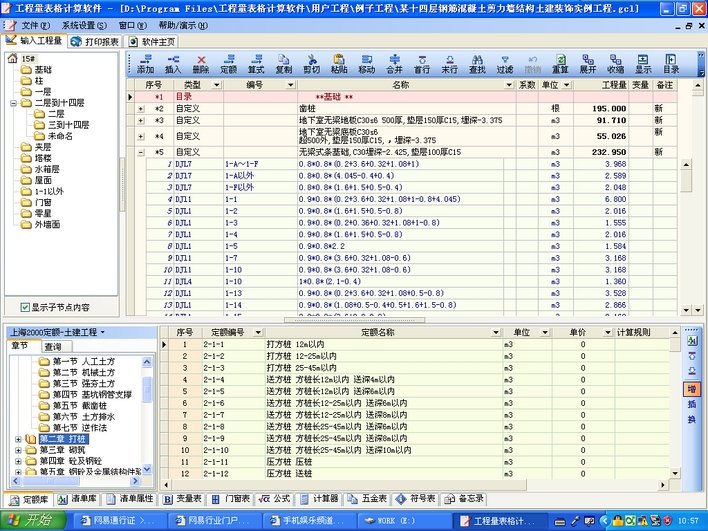This screenshot has height=531, width=708.
Task: Switch to the 变量表 bottom tab
Action: [182, 499]
